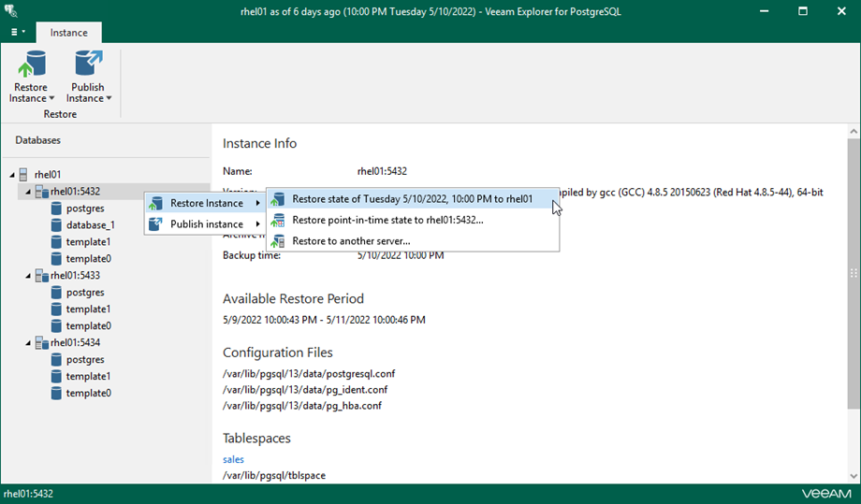
Task: Click the Publish instance context menu icon
Action: [x=156, y=223]
